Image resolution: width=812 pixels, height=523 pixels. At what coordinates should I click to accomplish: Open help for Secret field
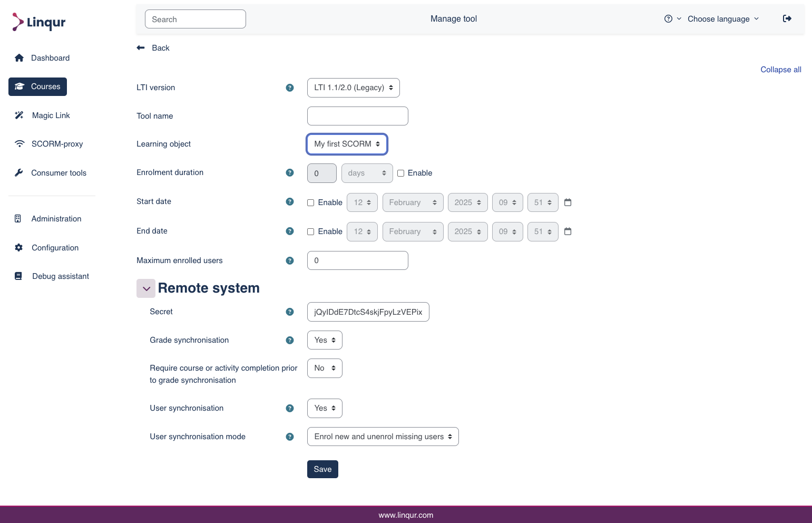pyautogui.click(x=290, y=312)
